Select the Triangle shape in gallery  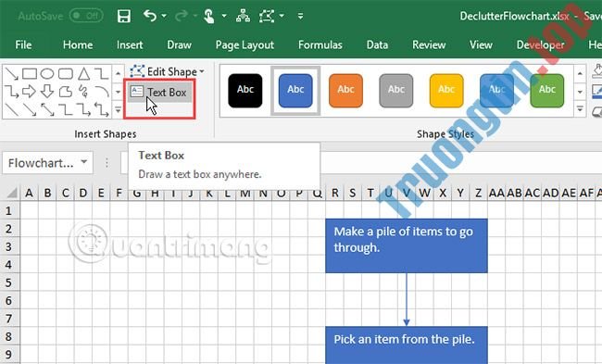click(x=83, y=73)
